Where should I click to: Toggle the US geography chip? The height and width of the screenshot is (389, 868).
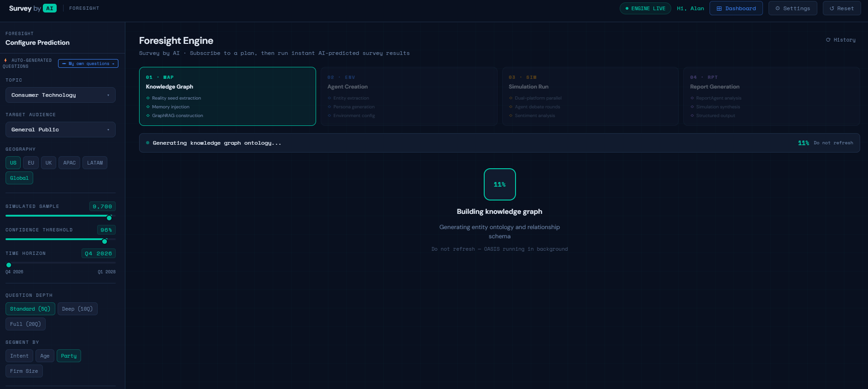[13, 163]
